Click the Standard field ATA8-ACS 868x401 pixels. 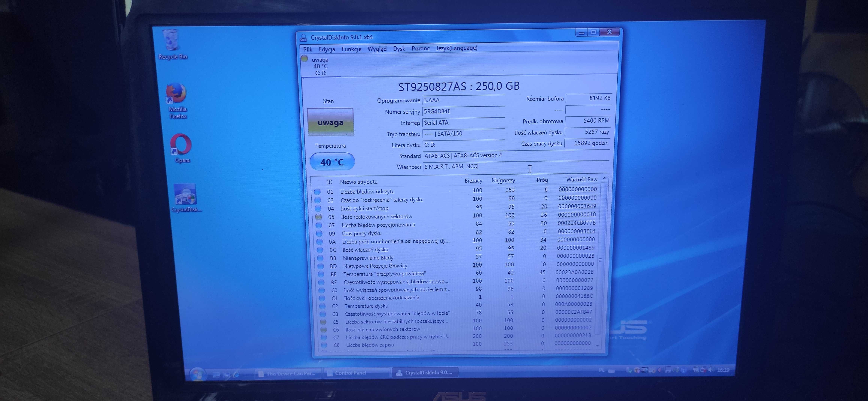pos(516,155)
